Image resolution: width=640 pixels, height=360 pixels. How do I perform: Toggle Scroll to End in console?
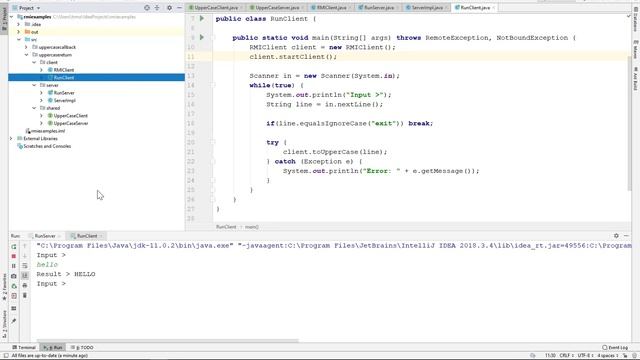(x=24, y=276)
